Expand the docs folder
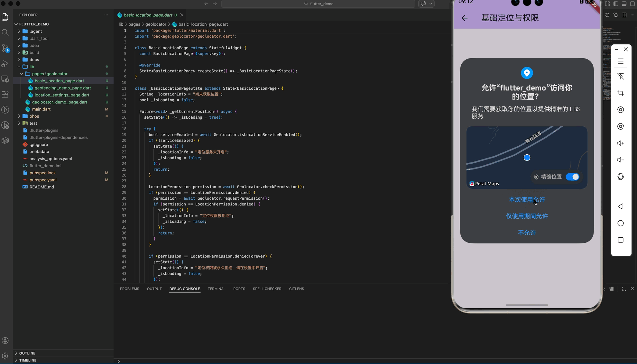 19,59
